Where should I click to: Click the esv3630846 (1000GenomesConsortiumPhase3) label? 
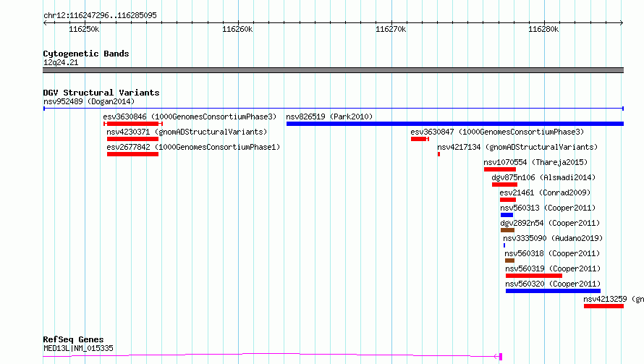pyautogui.click(x=190, y=117)
